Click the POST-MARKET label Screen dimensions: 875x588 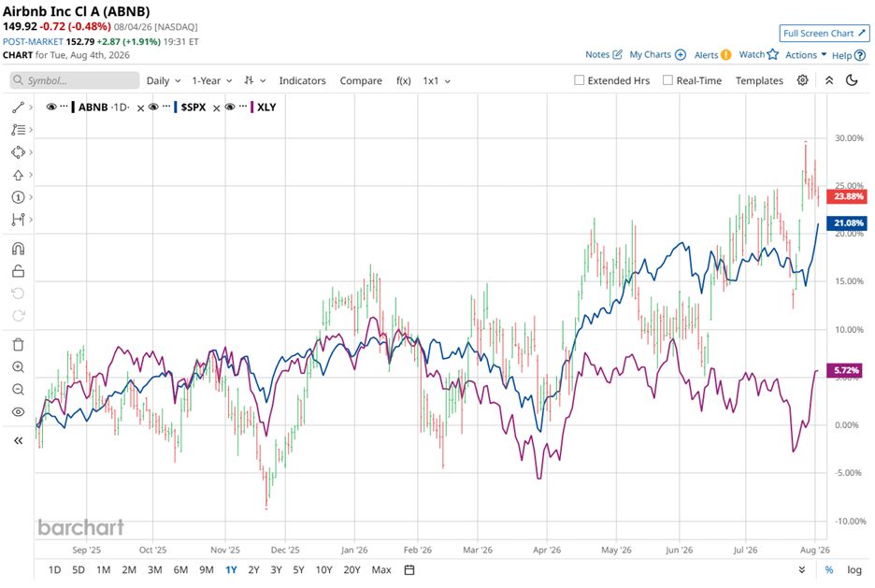point(33,42)
